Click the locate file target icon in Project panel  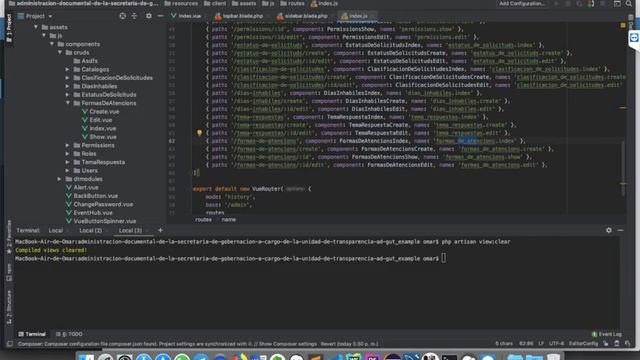pyautogui.click(x=122, y=16)
